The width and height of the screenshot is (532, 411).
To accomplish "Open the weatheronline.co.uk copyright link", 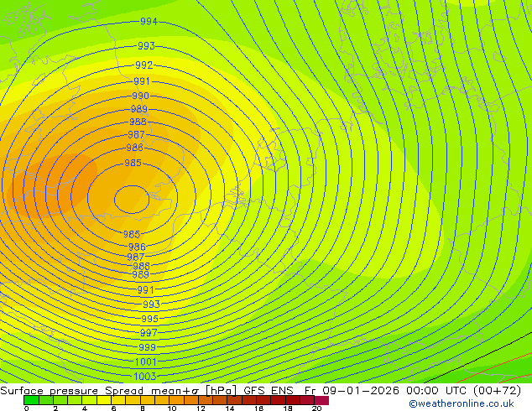I will click(x=462, y=403).
